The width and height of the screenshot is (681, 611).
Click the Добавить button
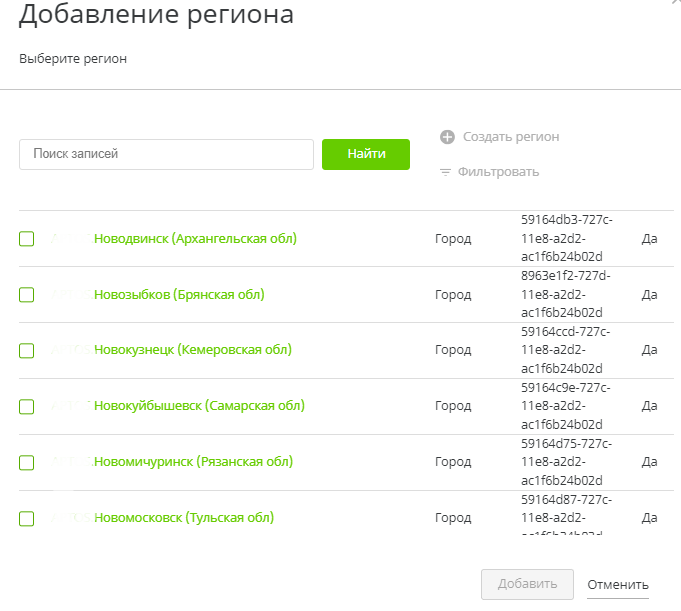pos(527,585)
